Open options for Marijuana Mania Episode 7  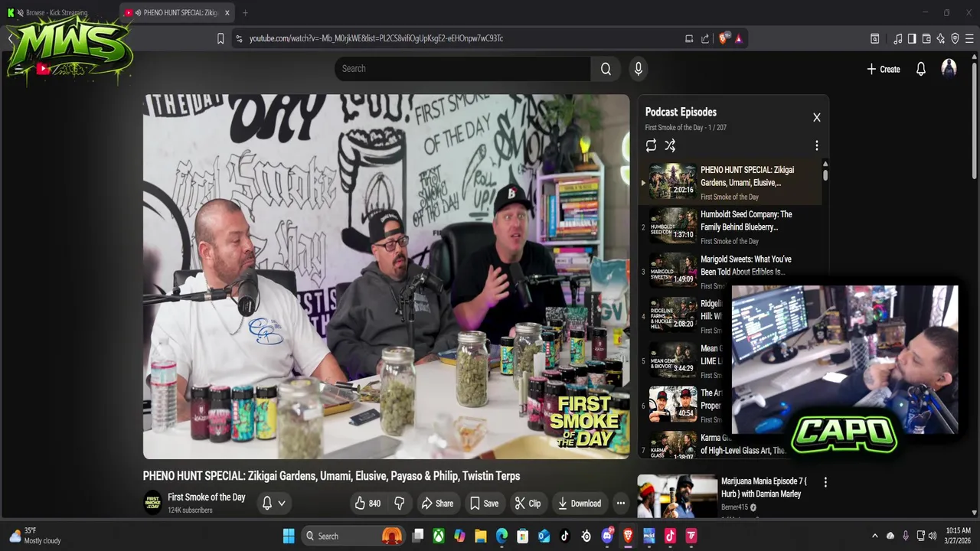825,482
